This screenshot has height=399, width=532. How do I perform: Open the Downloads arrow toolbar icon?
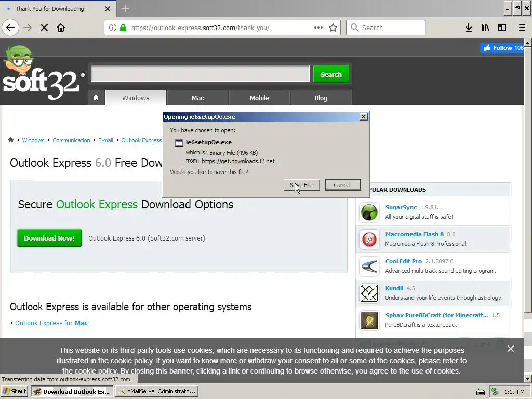(x=469, y=28)
